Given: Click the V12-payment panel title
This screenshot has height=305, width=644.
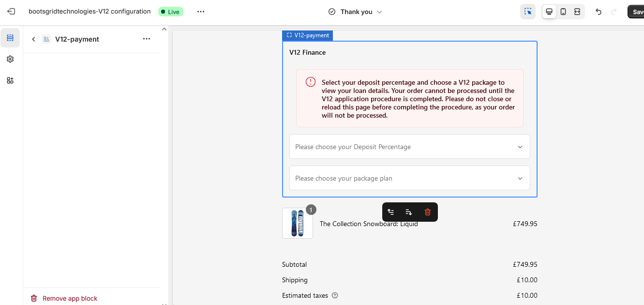Looking at the screenshot, I should 77,39.
